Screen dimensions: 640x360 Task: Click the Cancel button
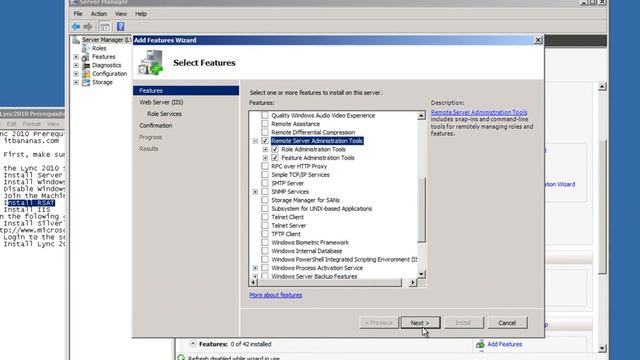click(x=507, y=323)
